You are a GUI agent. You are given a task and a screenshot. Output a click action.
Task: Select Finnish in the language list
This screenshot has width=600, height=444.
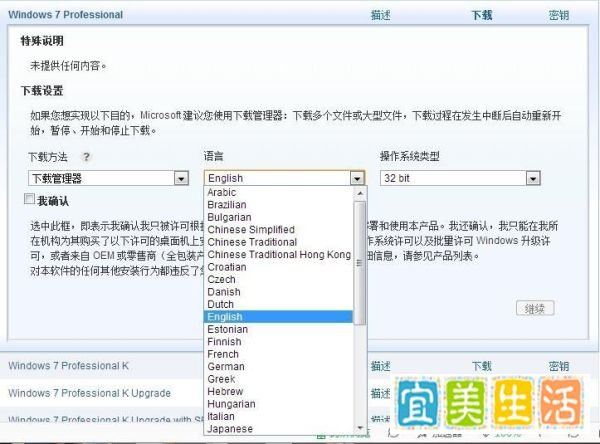click(278, 341)
